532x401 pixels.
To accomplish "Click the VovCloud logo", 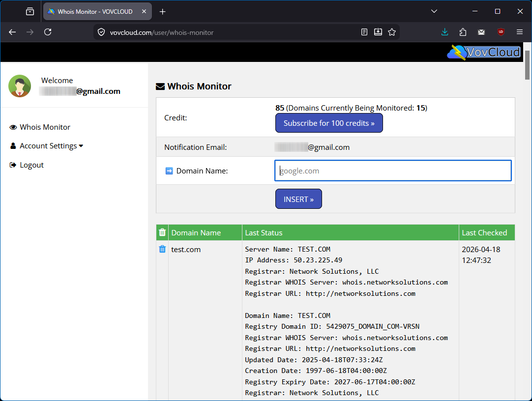I will 483,52.
